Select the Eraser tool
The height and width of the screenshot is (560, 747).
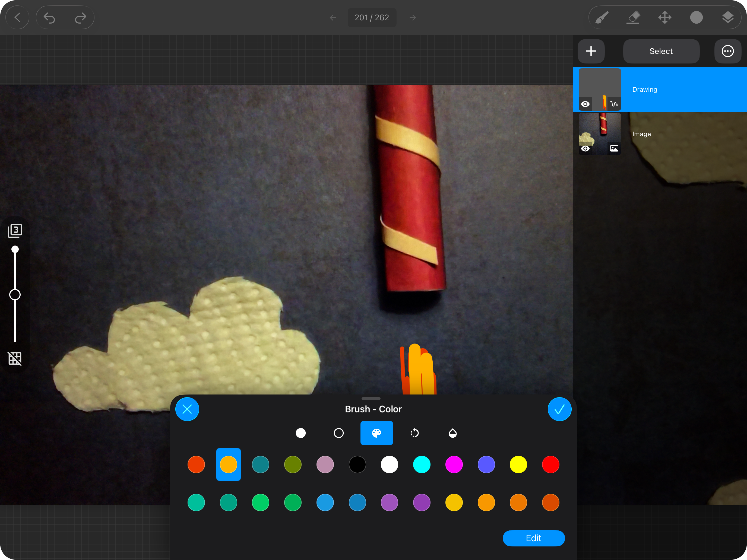(633, 18)
